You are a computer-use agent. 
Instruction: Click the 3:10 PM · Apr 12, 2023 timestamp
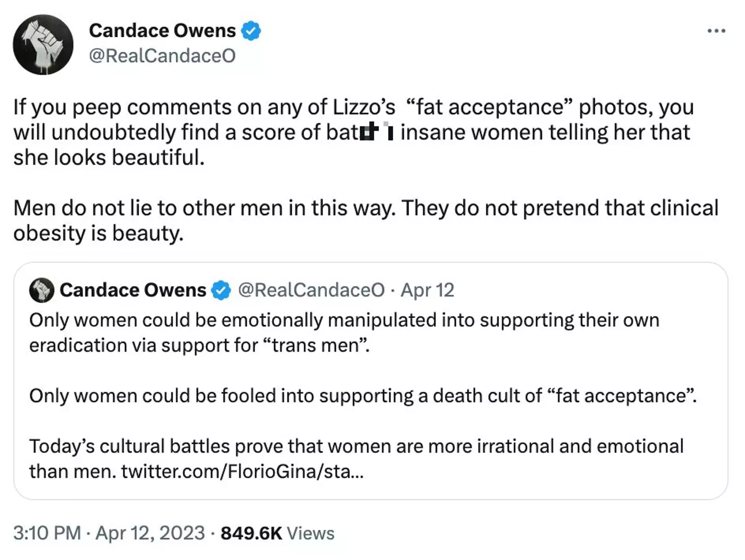[x=109, y=533]
